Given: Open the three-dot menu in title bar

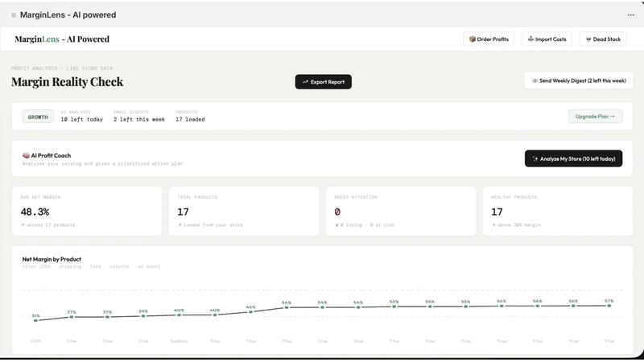Looking at the screenshot, I should [631, 15].
